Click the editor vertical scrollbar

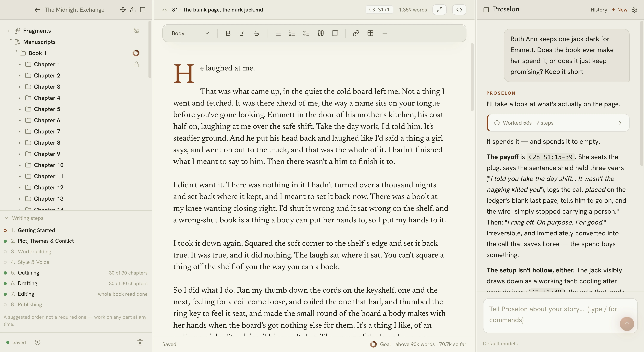point(472,77)
